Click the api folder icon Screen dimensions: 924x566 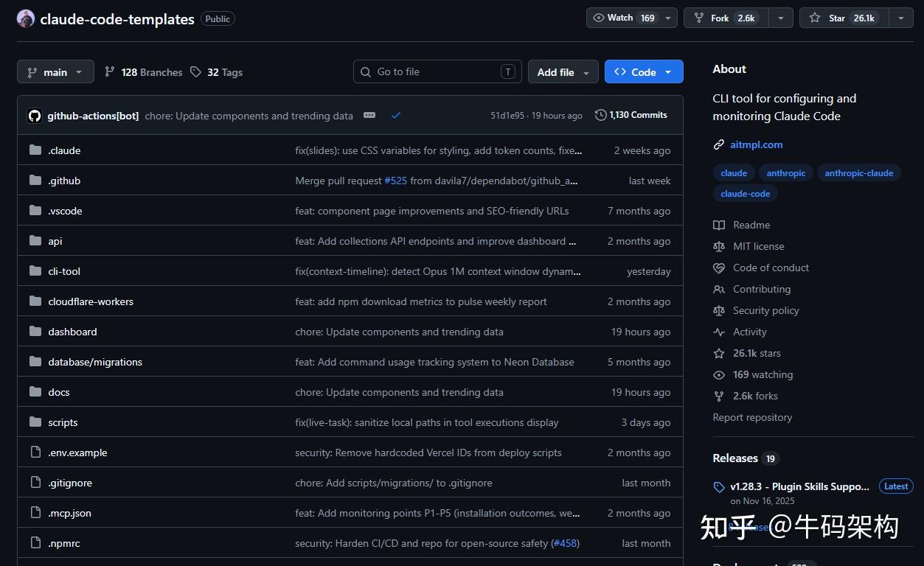pos(35,241)
